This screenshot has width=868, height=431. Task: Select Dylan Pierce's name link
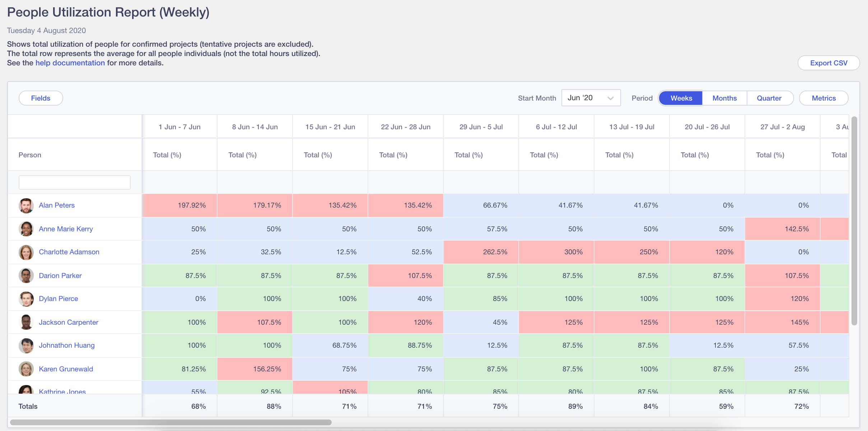58,298
